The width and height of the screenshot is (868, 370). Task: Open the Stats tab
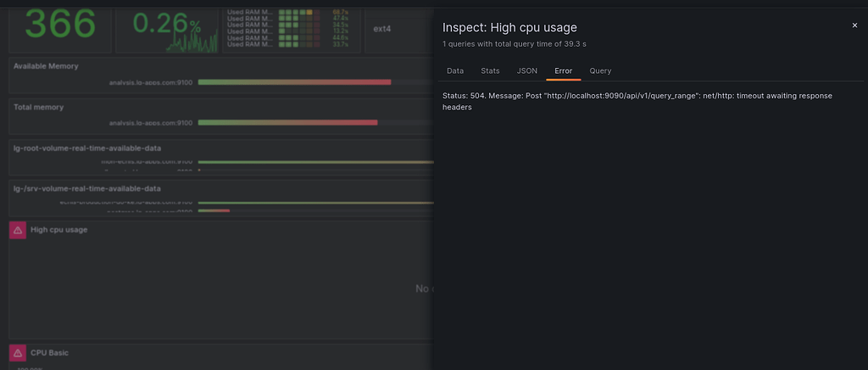click(x=490, y=70)
